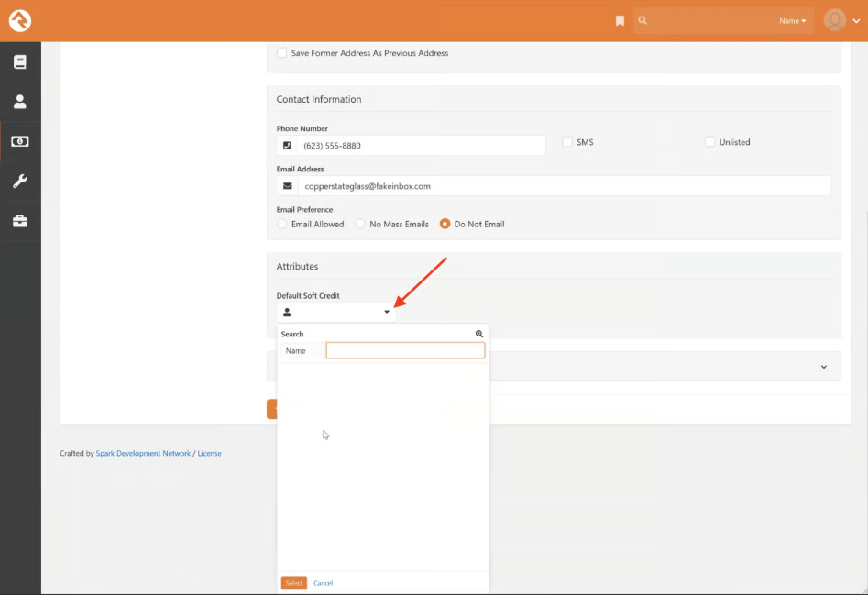The image size is (868, 595).
Task: Open the Admin Tools wrench icon
Action: (x=20, y=181)
